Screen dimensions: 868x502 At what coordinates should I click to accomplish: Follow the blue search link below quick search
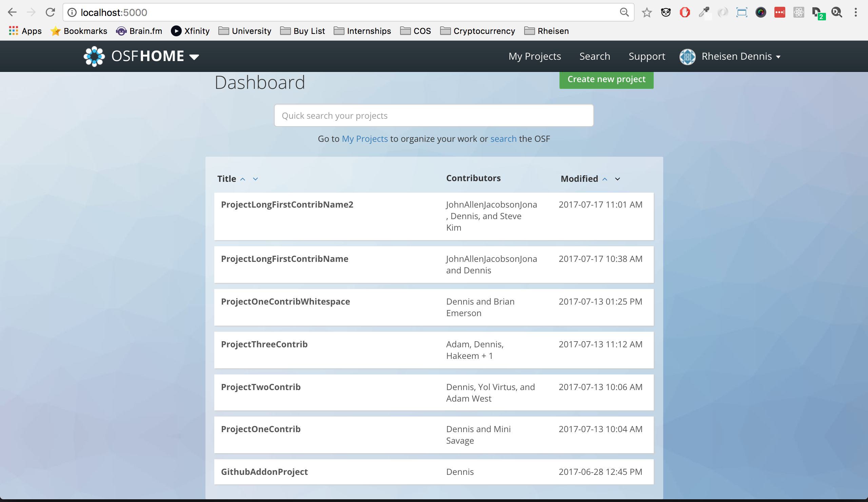[x=503, y=138]
